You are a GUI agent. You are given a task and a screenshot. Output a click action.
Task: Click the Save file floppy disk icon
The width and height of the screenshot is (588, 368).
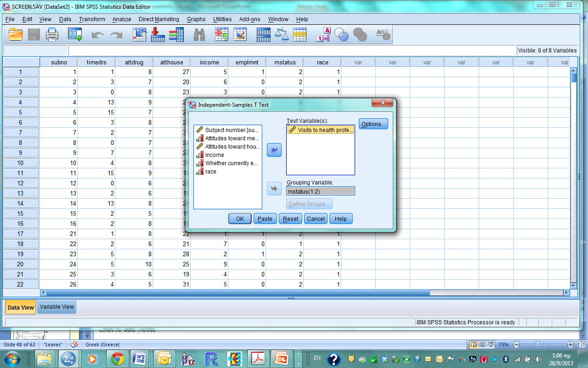point(34,34)
